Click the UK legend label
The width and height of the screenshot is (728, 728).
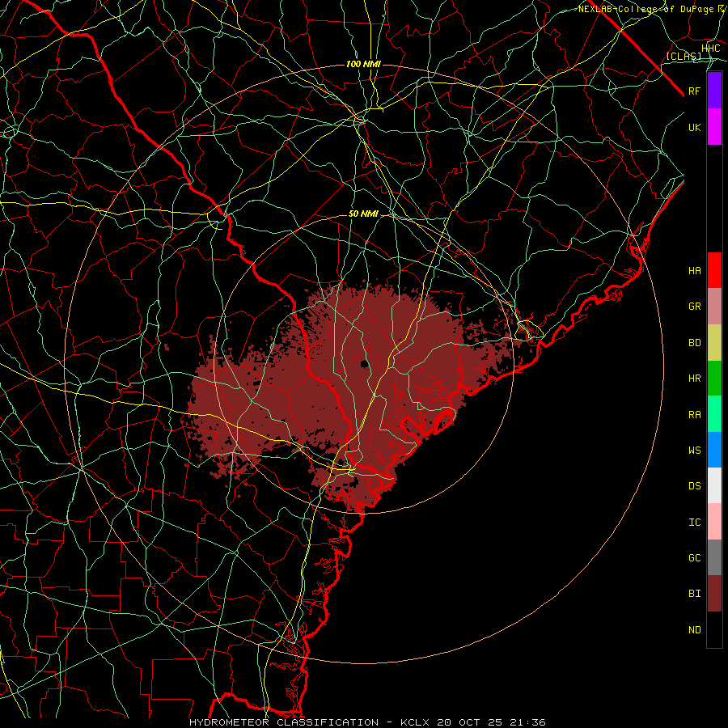pyautogui.click(x=695, y=127)
